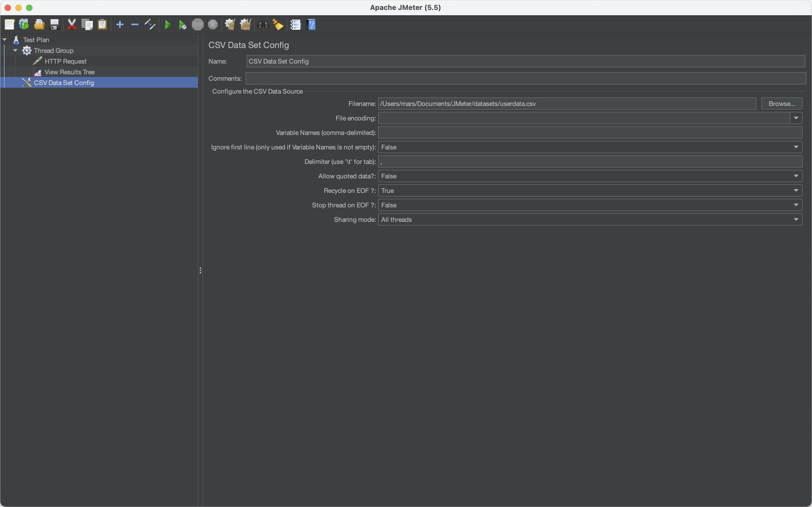The height and width of the screenshot is (507, 812).
Task: Cut the selected element with scissors icon
Action: [x=72, y=25]
